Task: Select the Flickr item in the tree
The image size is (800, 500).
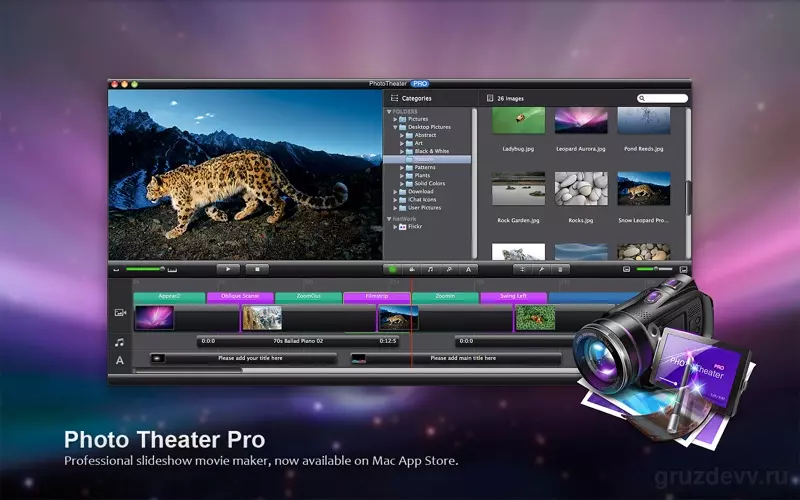Action: point(415,227)
